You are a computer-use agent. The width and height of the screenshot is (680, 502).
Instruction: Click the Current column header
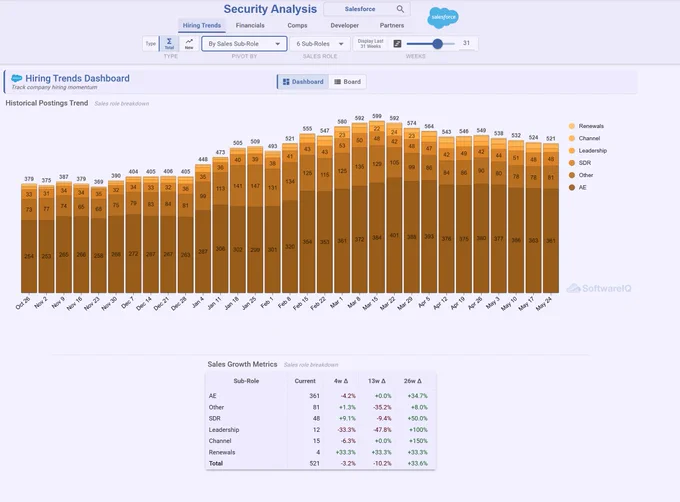point(305,381)
